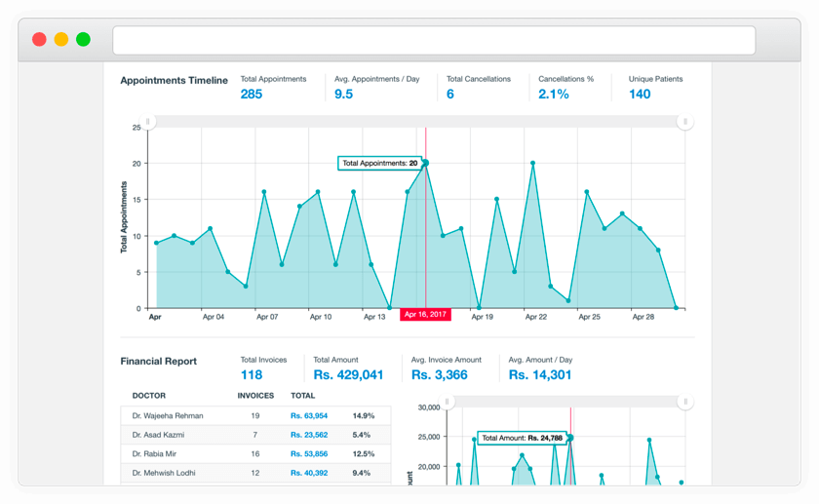Click the TOTAL column header

[303, 396]
